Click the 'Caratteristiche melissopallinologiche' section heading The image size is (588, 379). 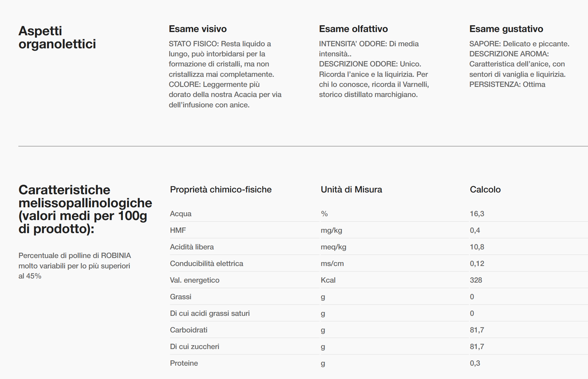point(85,209)
